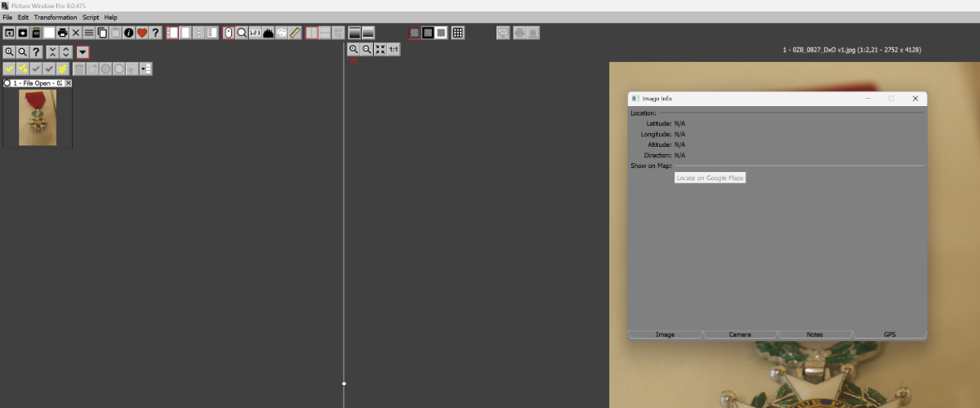
Task: Click the histogram icon in the toolbar
Action: tap(268, 33)
